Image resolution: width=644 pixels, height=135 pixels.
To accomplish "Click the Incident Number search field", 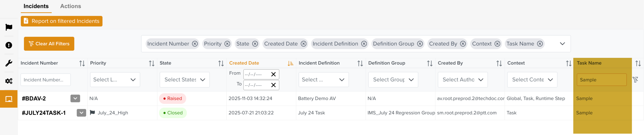I will point(46,80).
